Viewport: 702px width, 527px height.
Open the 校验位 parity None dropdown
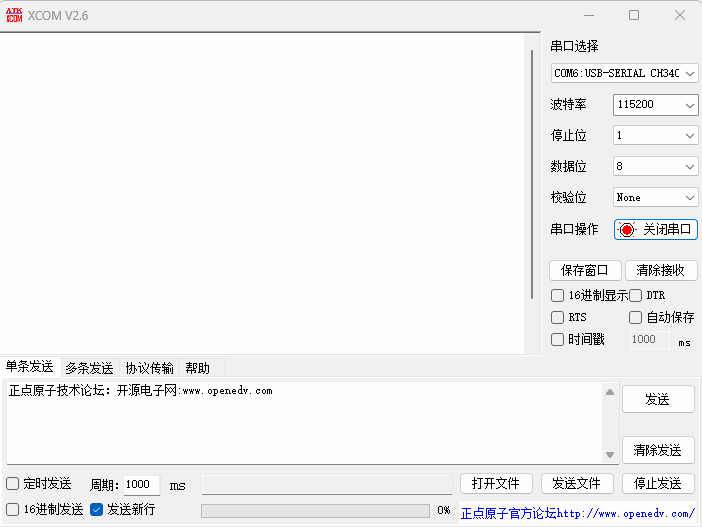(x=655, y=197)
